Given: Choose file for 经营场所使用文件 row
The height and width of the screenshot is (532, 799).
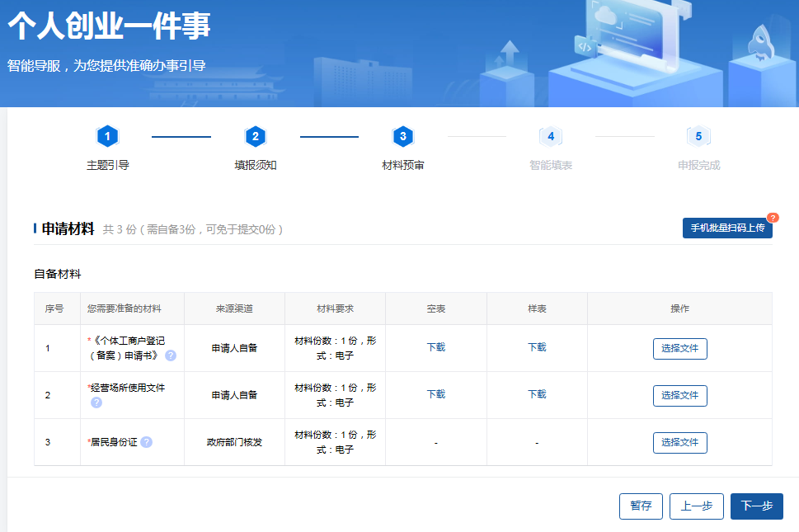Looking at the screenshot, I should pyautogui.click(x=679, y=395).
